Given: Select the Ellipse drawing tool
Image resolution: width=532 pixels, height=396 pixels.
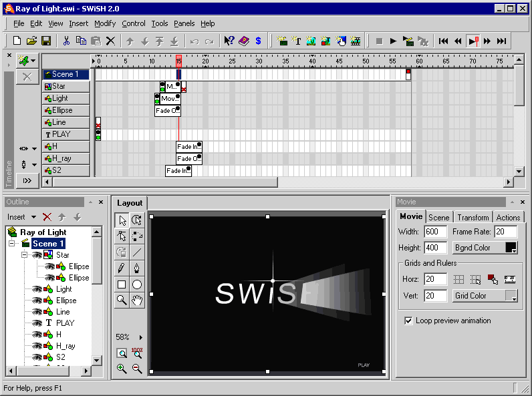Looking at the screenshot, I should [137, 284].
